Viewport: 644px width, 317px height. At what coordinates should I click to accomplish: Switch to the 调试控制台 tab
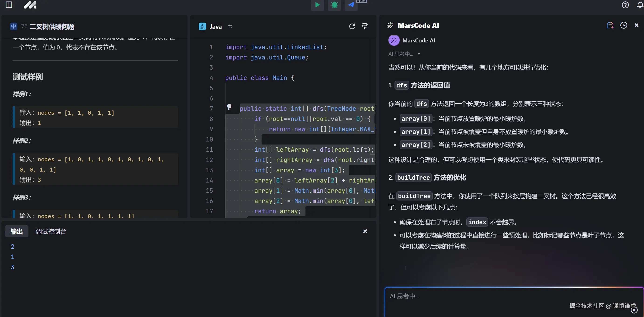51,231
